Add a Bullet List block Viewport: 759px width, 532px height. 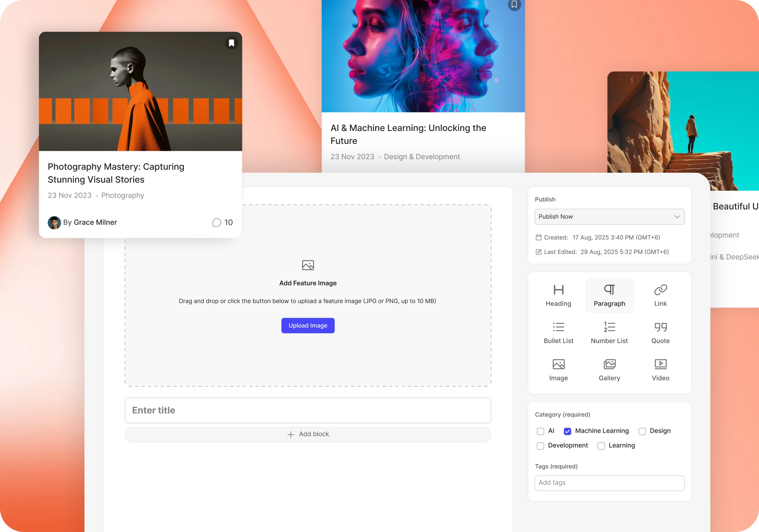point(558,333)
